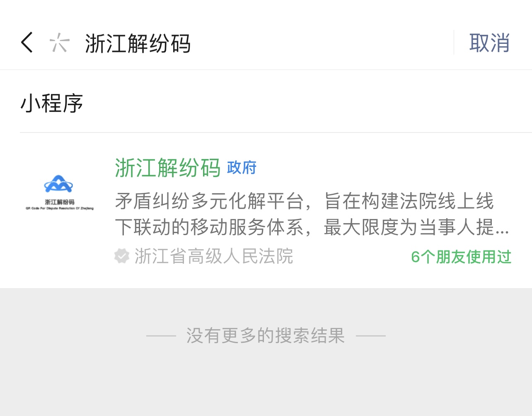
Task: Tap the 6个朋友使用过 label
Action: click(x=461, y=257)
